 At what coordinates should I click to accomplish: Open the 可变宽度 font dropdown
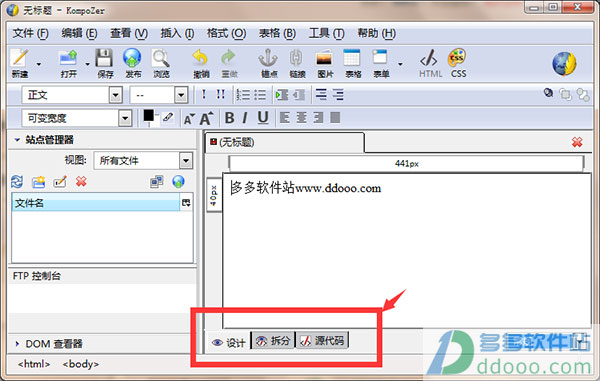pyautogui.click(x=125, y=119)
